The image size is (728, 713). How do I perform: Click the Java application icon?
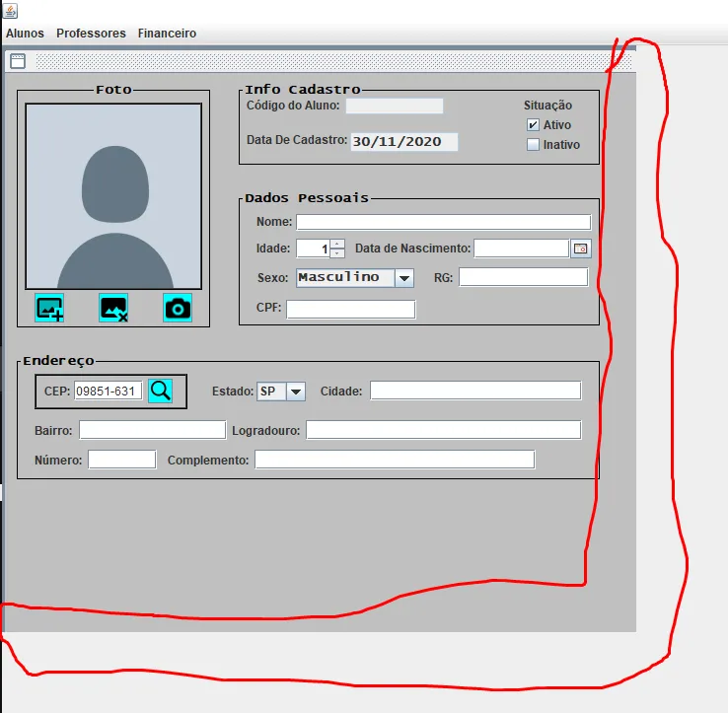click(10, 10)
